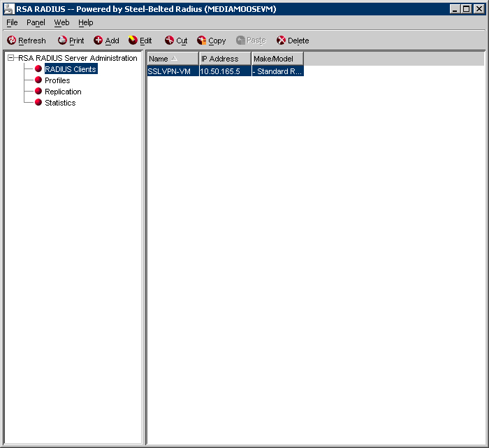Click the Print toolbar icon

click(62, 41)
